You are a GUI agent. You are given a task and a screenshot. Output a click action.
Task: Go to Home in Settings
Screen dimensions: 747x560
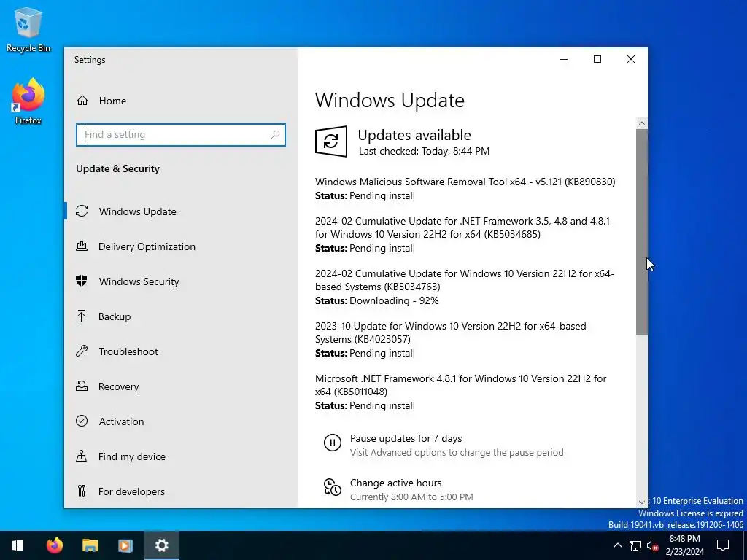coord(181,101)
